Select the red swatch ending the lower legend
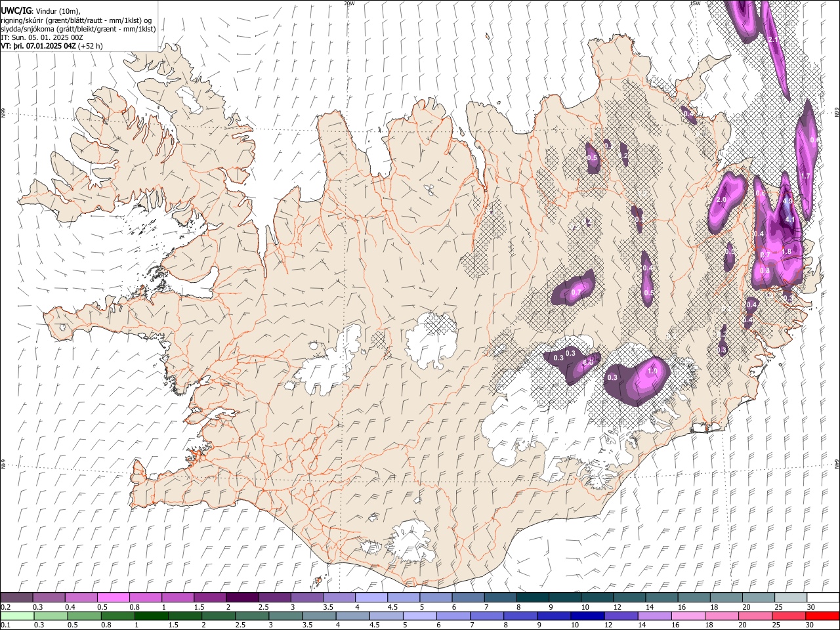The image size is (840, 630). click(x=823, y=616)
